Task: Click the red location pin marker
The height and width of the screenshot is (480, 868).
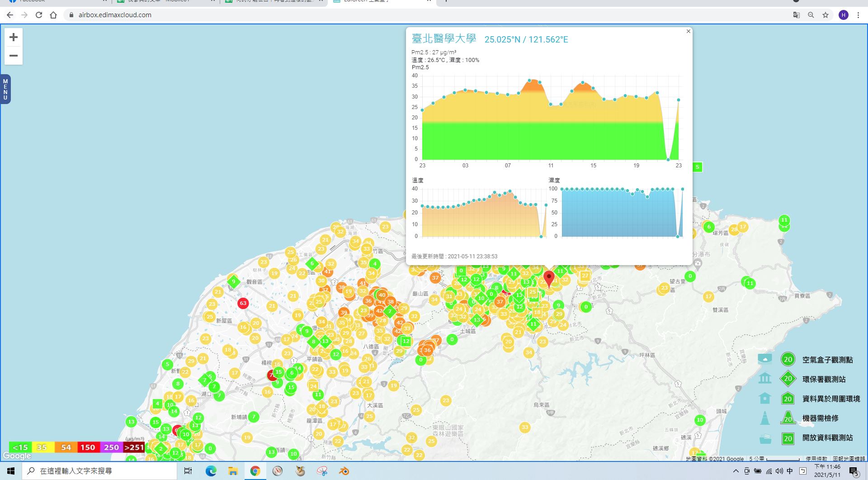Action: click(x=549, y=279)
